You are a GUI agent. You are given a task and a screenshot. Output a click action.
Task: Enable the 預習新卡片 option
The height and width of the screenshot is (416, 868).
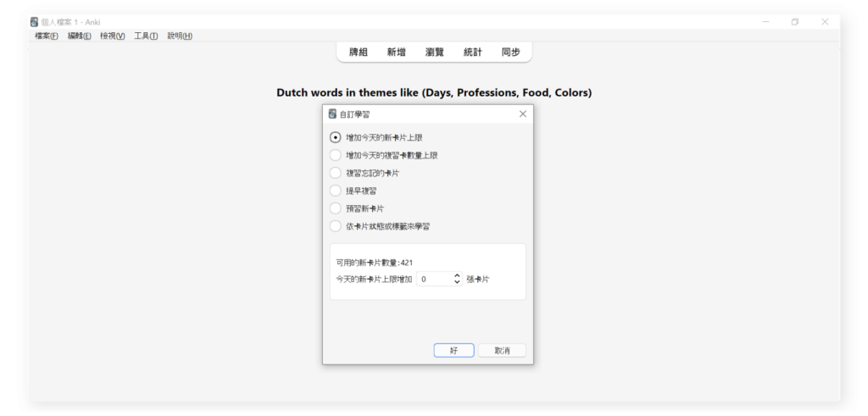[x=336, y=208]
